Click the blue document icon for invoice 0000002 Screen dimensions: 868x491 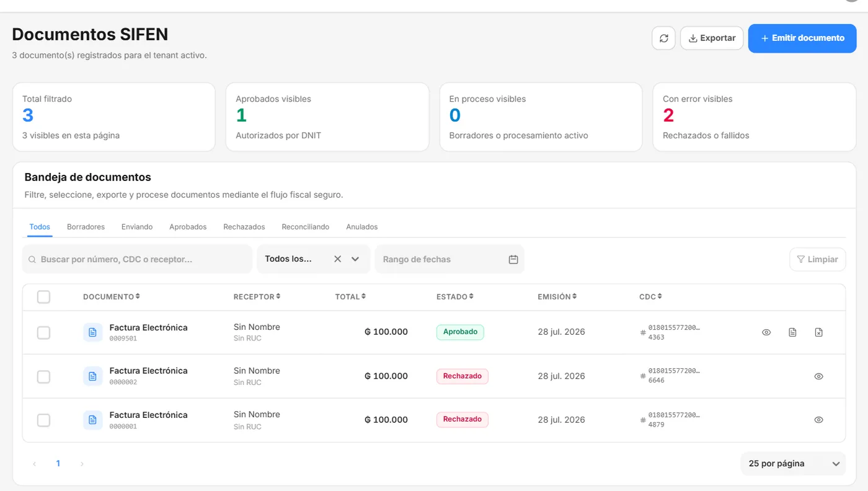pos(93,376)
